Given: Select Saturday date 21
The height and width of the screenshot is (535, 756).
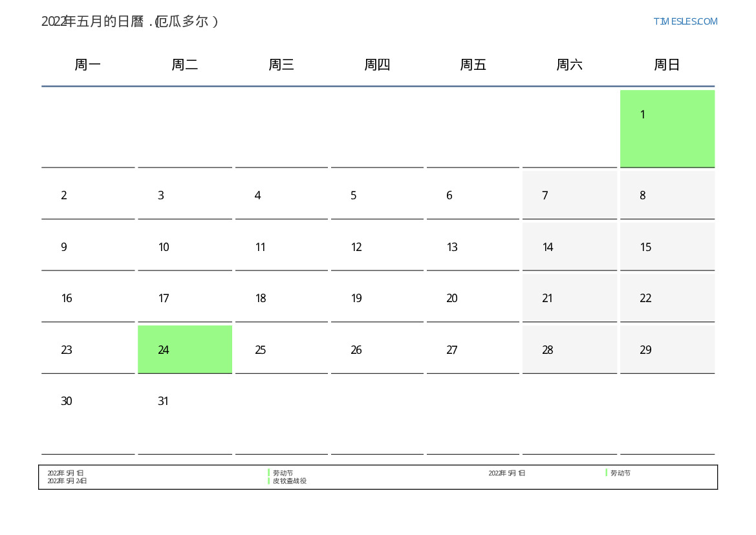Looking at the screenshot, I should [569, 298].
